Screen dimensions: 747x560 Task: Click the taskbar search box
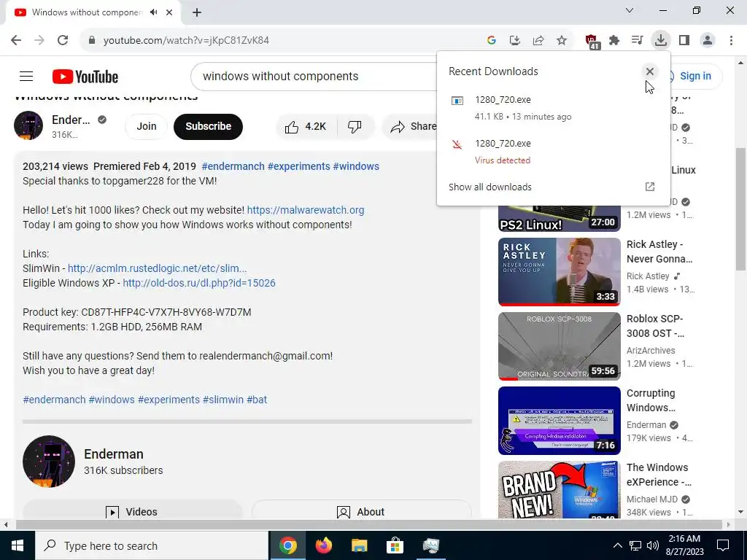[x=152, y=545]
